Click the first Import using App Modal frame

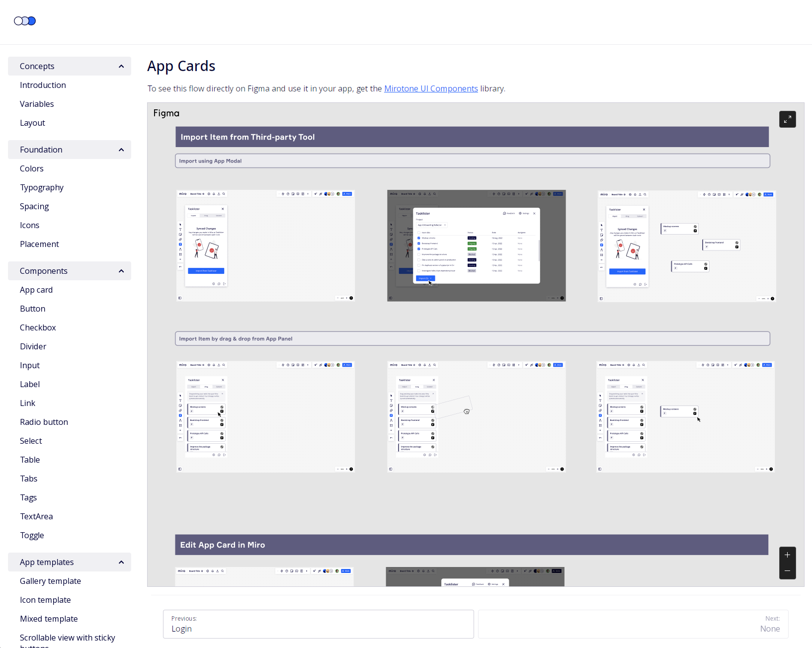[265, 245]
